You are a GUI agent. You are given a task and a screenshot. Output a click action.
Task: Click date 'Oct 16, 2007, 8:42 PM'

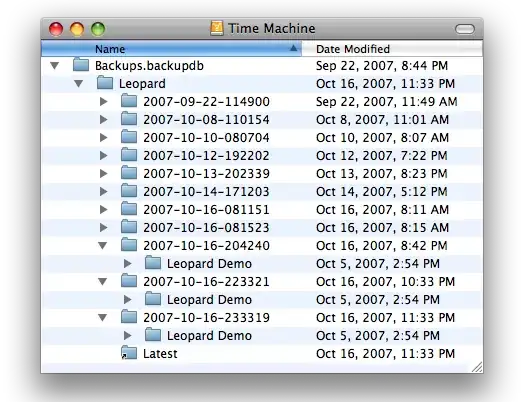click(381, 246)
